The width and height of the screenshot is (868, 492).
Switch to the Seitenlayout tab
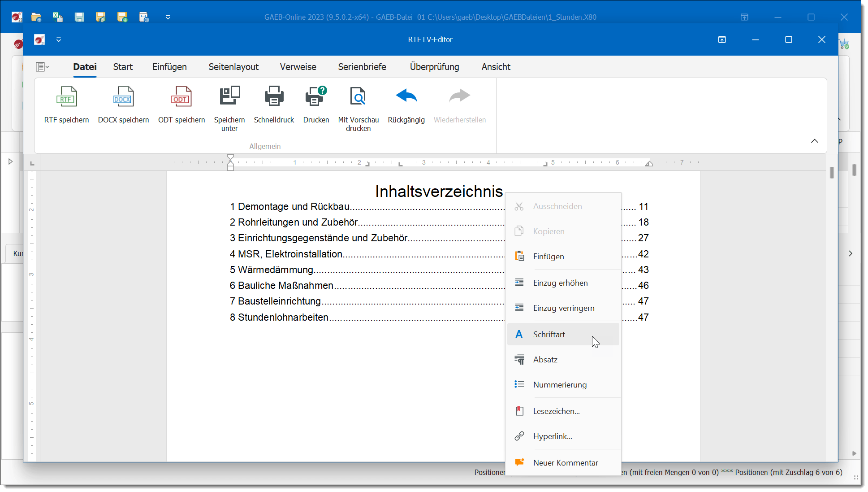click(233, 67)
